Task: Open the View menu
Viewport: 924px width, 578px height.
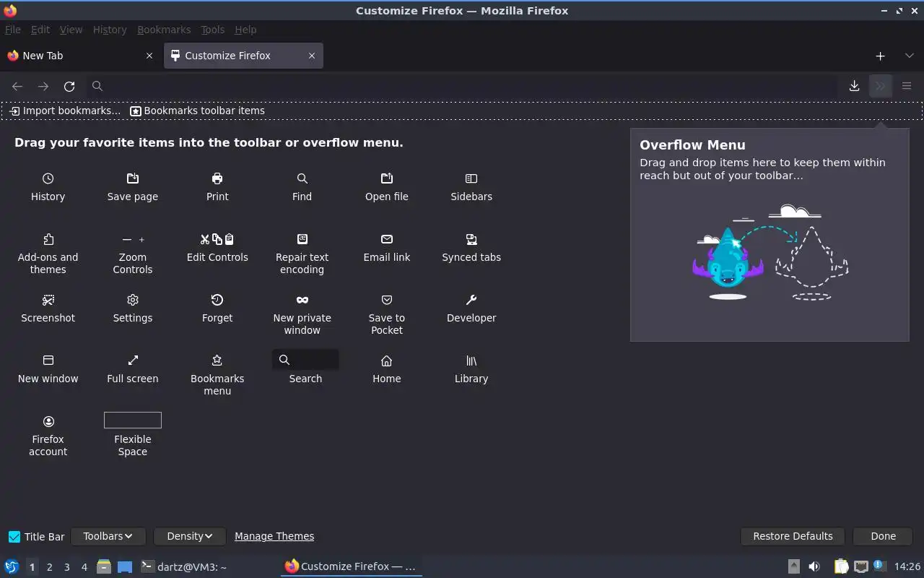Action: (71, 30)
